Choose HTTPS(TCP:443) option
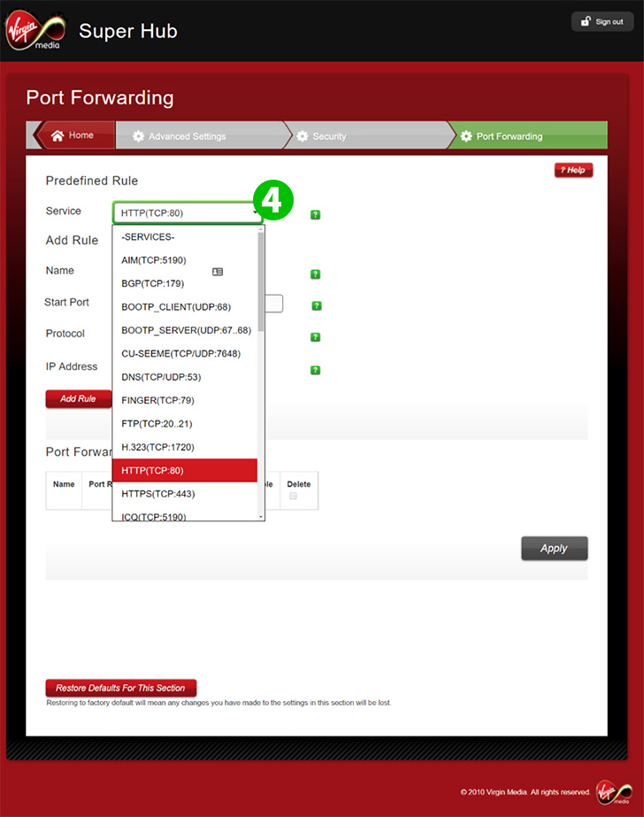Screen dimensions: 644x817 [185, 493]
